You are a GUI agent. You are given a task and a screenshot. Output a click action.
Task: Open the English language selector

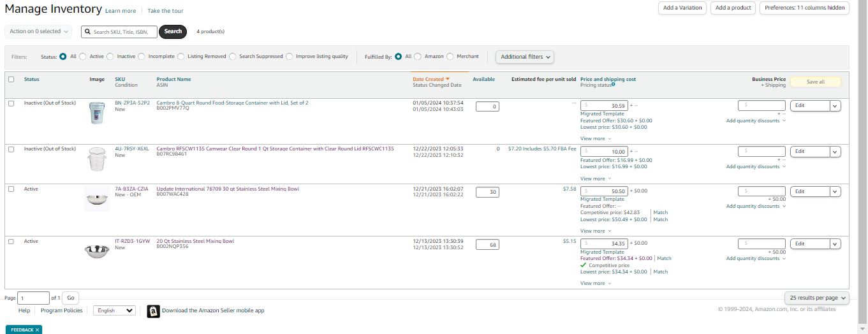coord(115,310)
